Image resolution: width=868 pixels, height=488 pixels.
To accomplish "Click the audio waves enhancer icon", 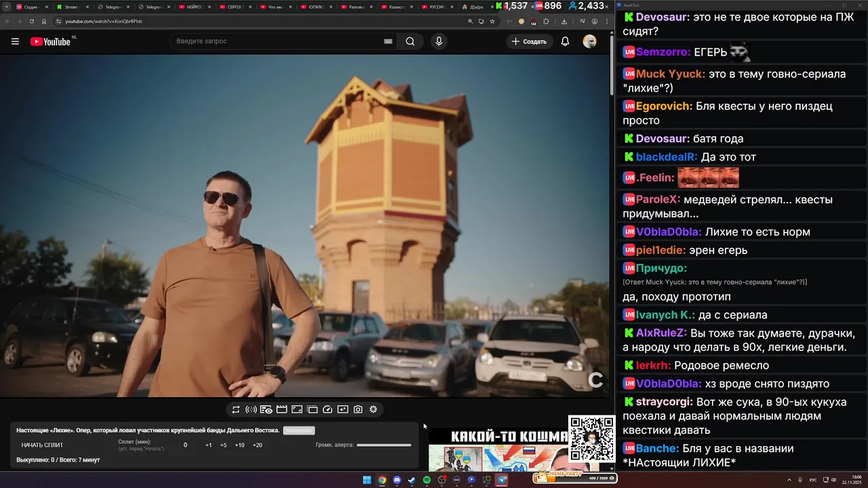I will tap(251, 409).
